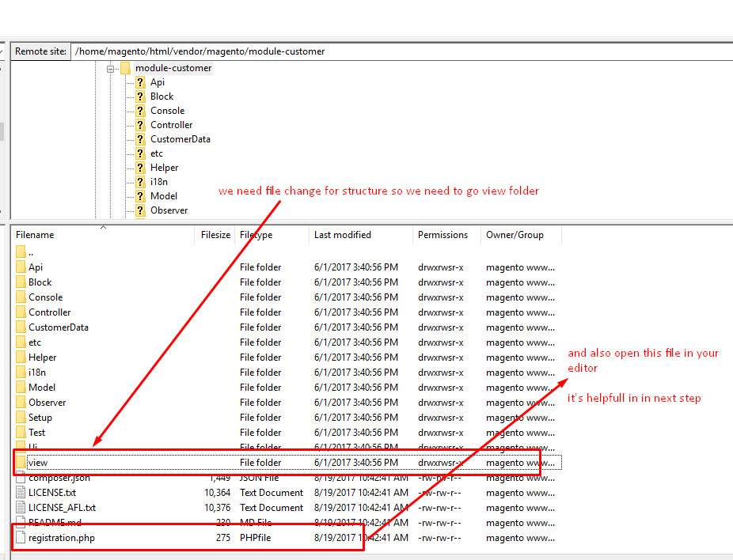This screenshot has width=733, height=560.
Task: Click the folder icon of the CustomerData row
Action: click(x=21, y=327)
